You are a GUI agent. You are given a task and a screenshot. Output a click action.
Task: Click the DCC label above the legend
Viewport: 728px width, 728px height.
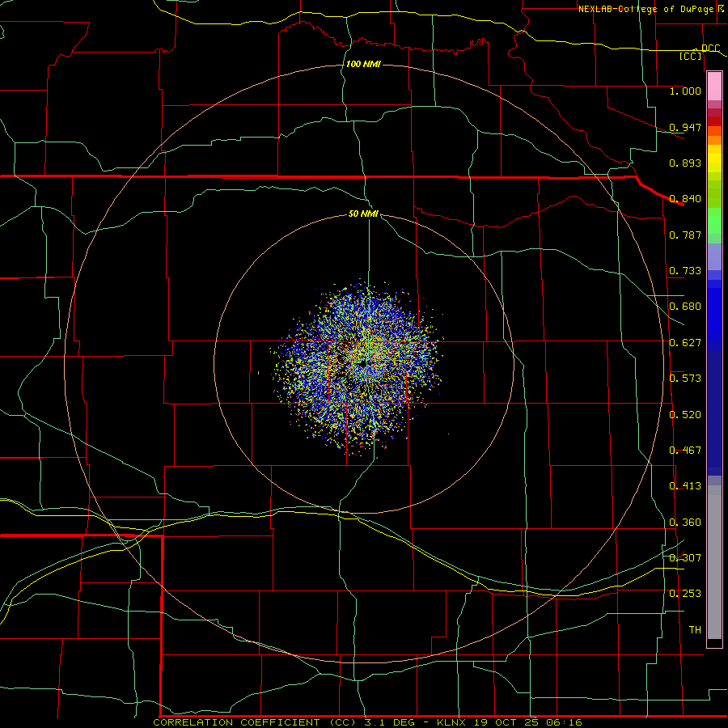pyautogui.click(x=710, y=49)
